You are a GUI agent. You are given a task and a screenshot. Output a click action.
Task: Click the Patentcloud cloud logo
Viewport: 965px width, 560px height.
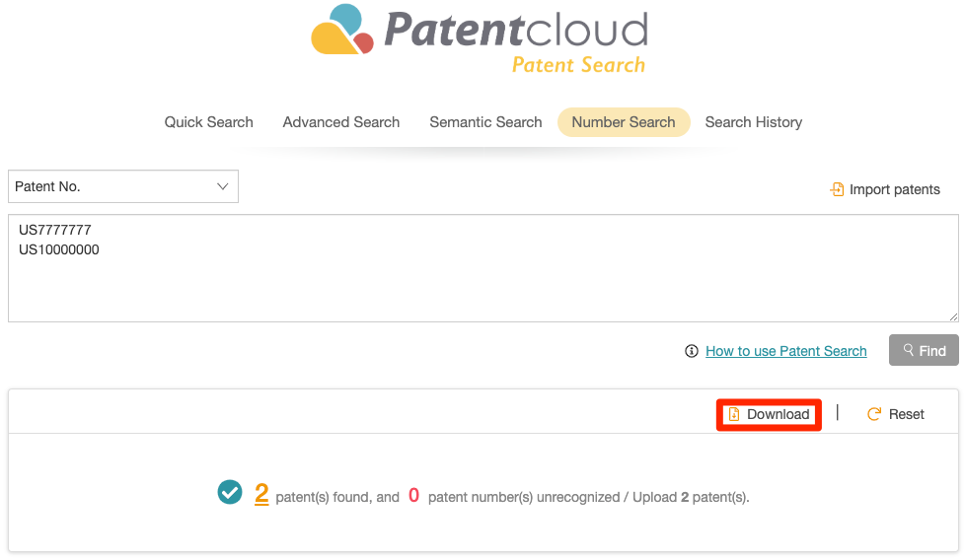(342, 30)
